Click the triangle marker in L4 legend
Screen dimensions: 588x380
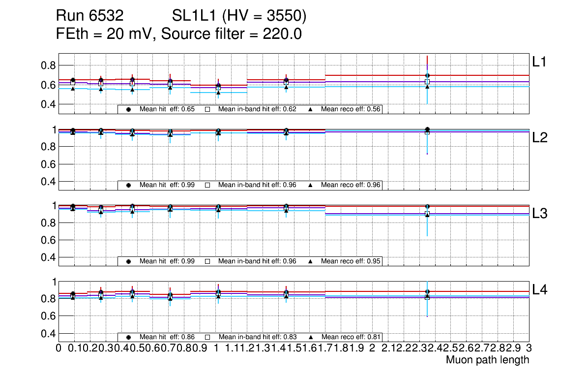pyautogui.click(x=311, y=337)
